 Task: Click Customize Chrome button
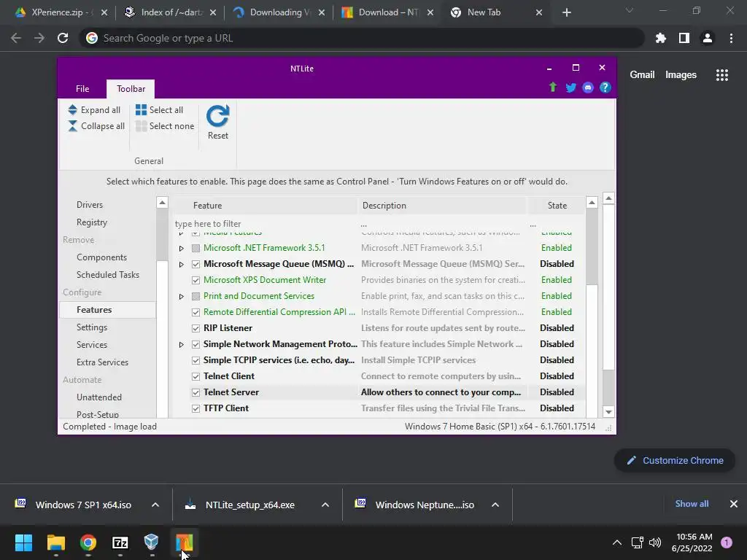675,461
